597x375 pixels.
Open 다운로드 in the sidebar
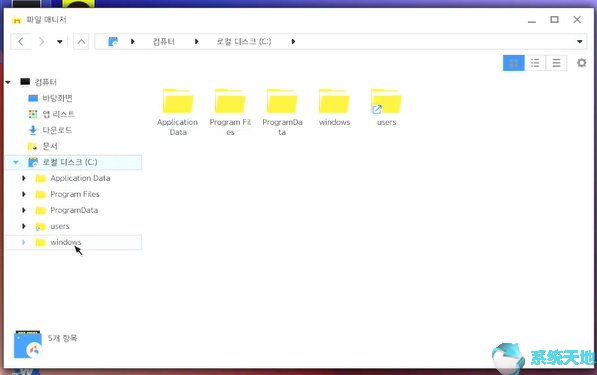(57, 130)
